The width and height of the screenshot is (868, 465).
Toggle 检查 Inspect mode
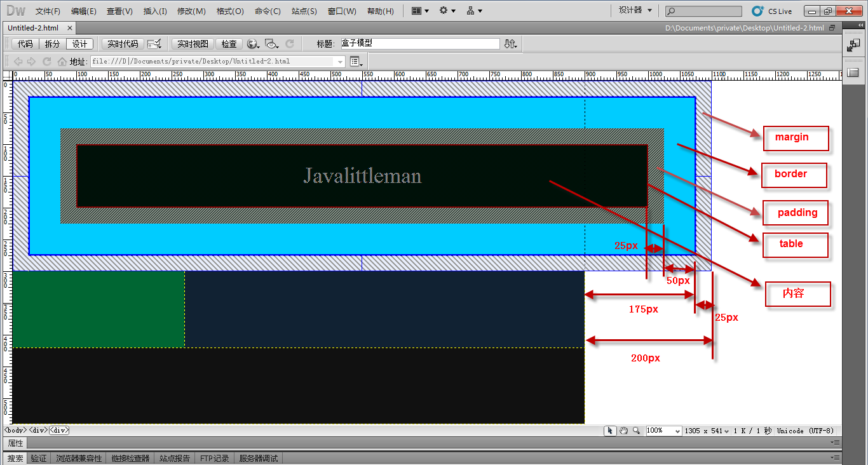229,44
